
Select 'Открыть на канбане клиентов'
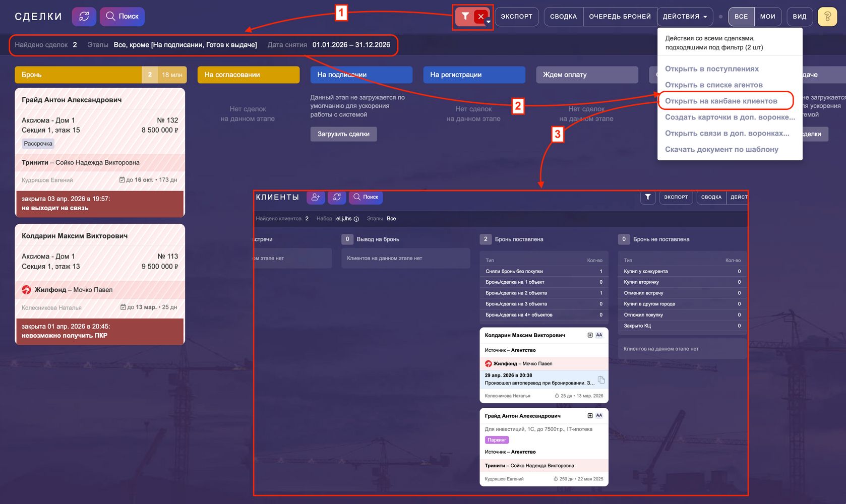(721, 101)
